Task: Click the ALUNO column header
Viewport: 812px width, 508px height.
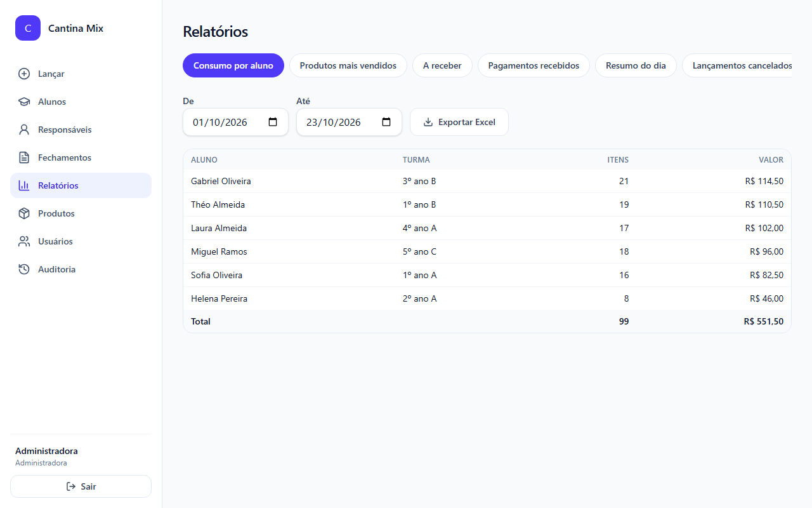Action: [x=204, y=160]
